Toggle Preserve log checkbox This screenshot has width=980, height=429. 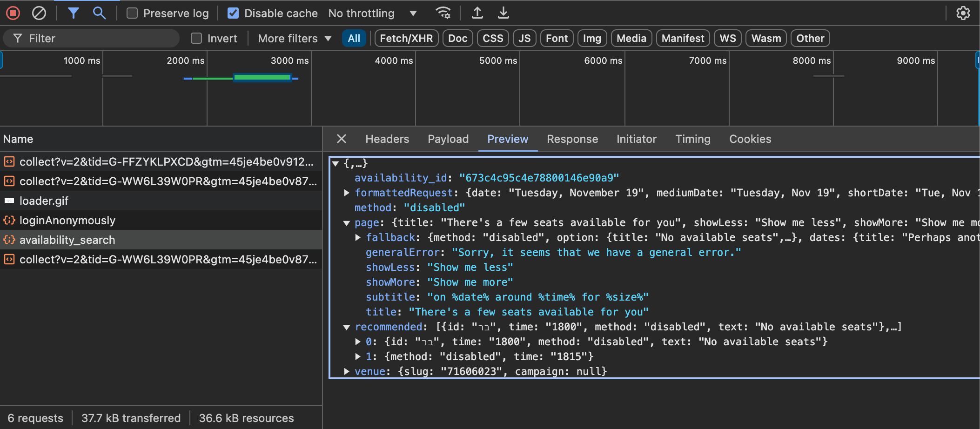click(x=132, y=13)
